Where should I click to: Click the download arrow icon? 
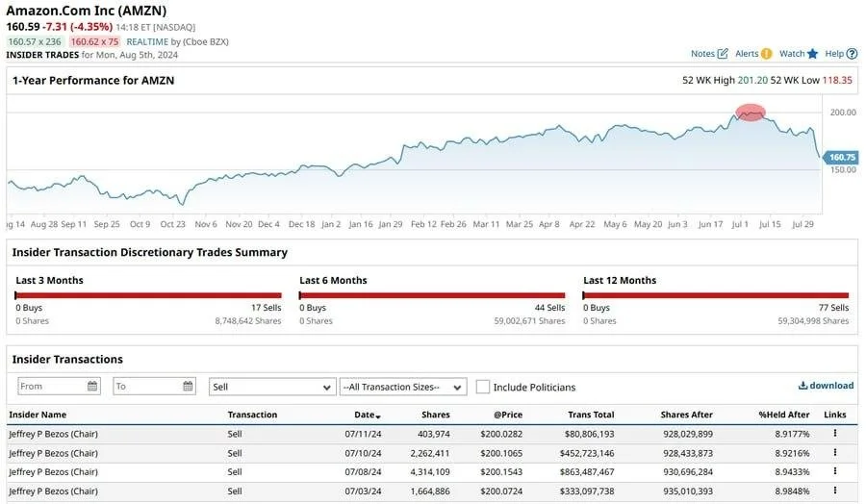tap(802, 386)
